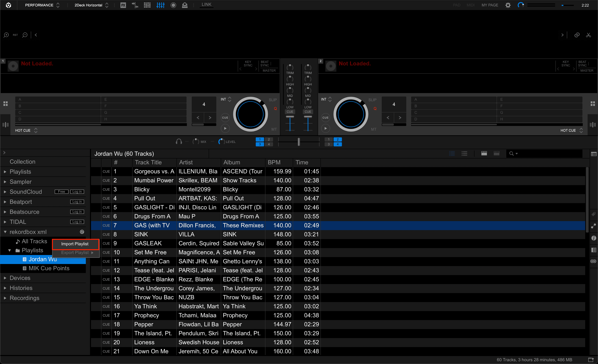Toggle the sampler grid icon
Viewport: 598px width, 364px height.
pos(147,5)
